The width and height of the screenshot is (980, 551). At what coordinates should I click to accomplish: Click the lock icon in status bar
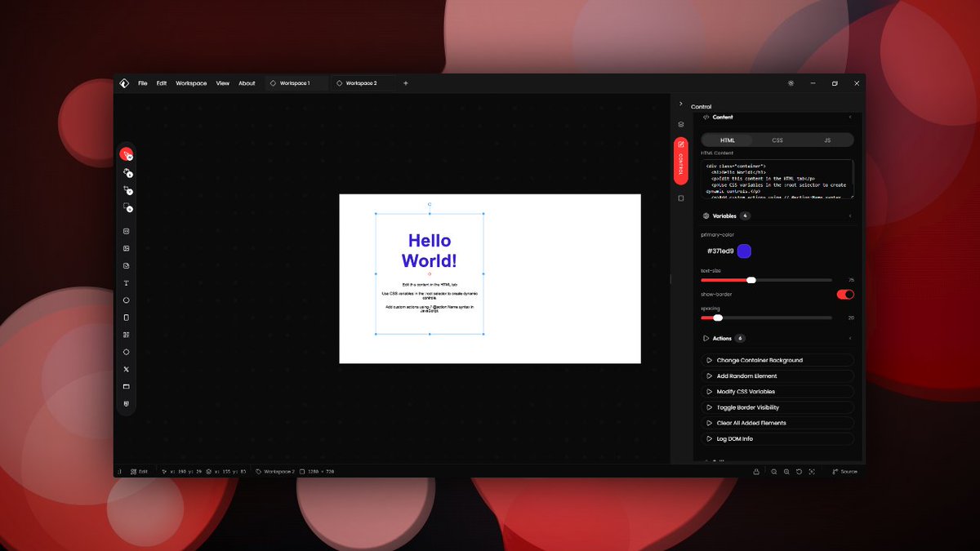[x=755, y=471]
